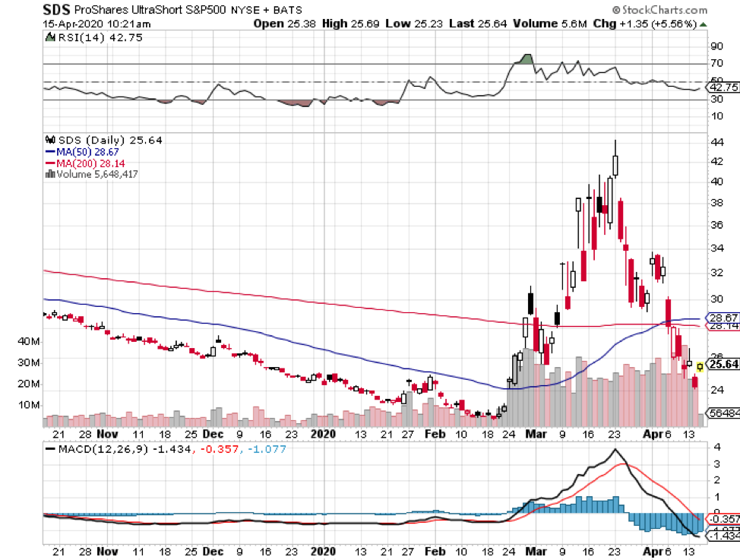Click the High 25.69 value
The image size is (740, 560).
351,24
